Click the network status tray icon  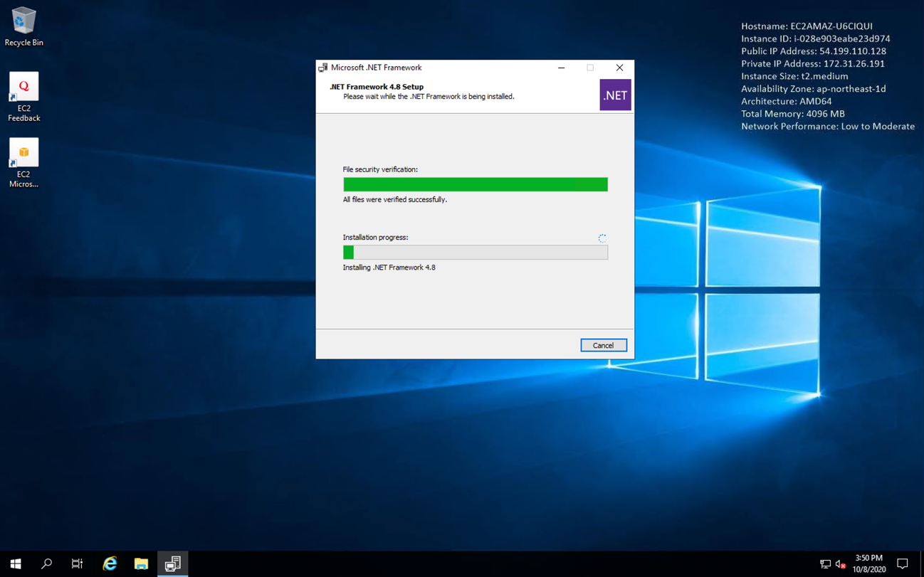click(825, 564)
